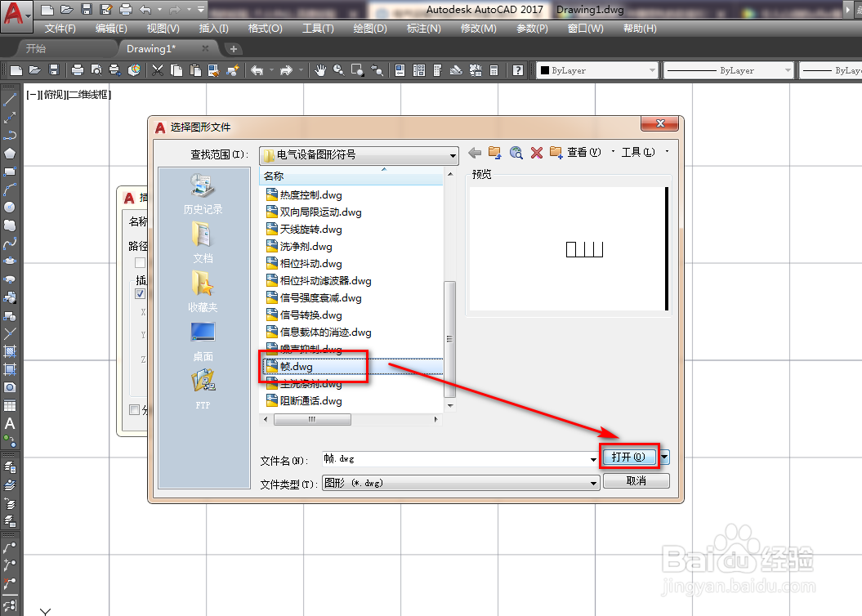Image resolution: width=862 pixels, height=616 pixels.
Task: Click the [-][俯视][二维线框] viewport label
Action: click(x=69, y=95)
